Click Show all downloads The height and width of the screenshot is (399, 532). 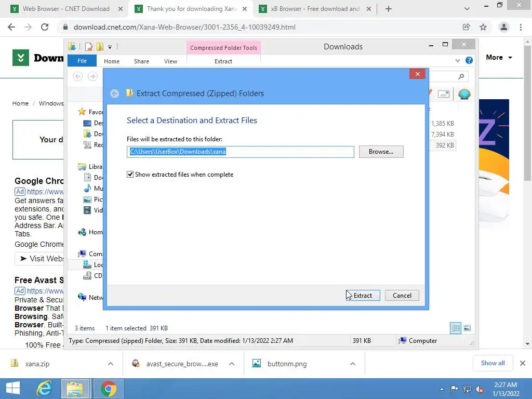coord(493,363)
